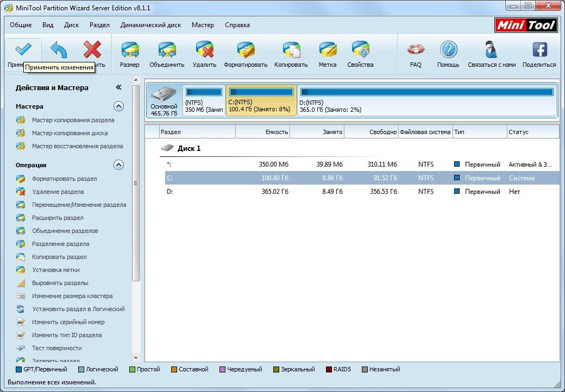
Task: Choose Выровнять разделы operation
Action: pyautogui.click(x=60, y=283)
